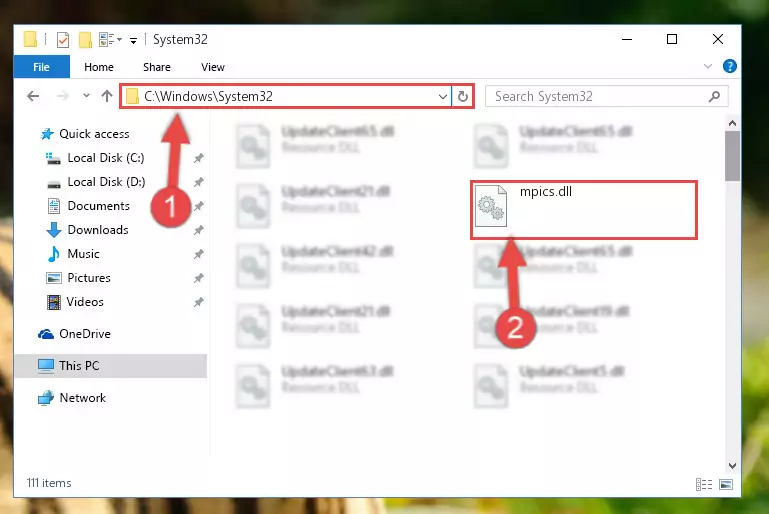The width and height of the screenshot is (769, 514).
Task: Switch to the Share ribbon tab
Action: pos(157,67)
